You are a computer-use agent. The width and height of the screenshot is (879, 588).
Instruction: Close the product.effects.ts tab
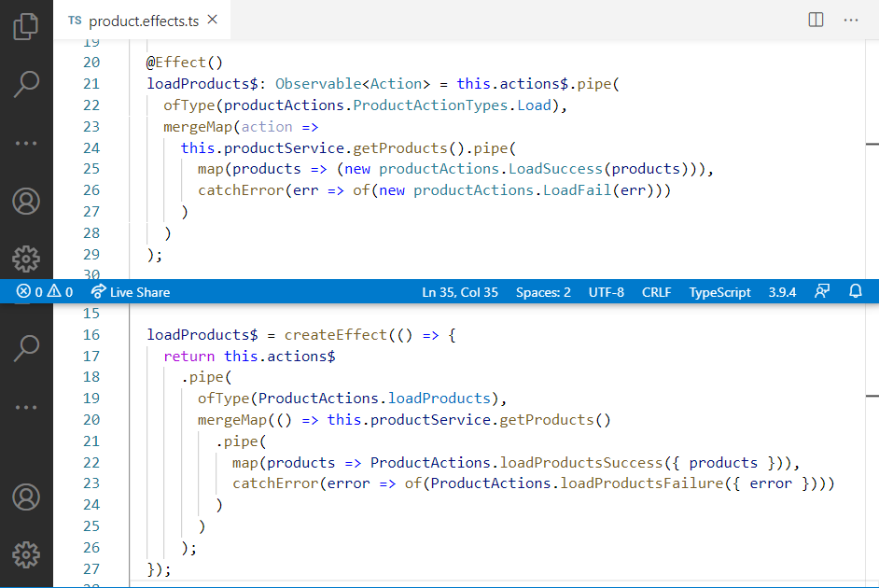[x=213, y=20]
